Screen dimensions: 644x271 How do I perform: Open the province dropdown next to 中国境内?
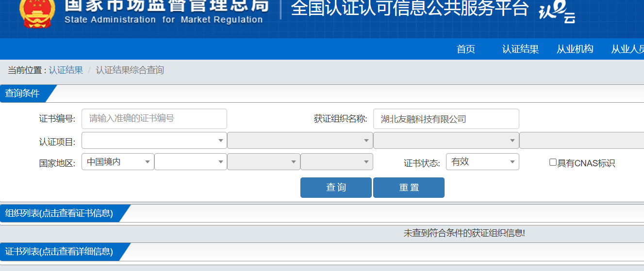click(x=191, y=162)
